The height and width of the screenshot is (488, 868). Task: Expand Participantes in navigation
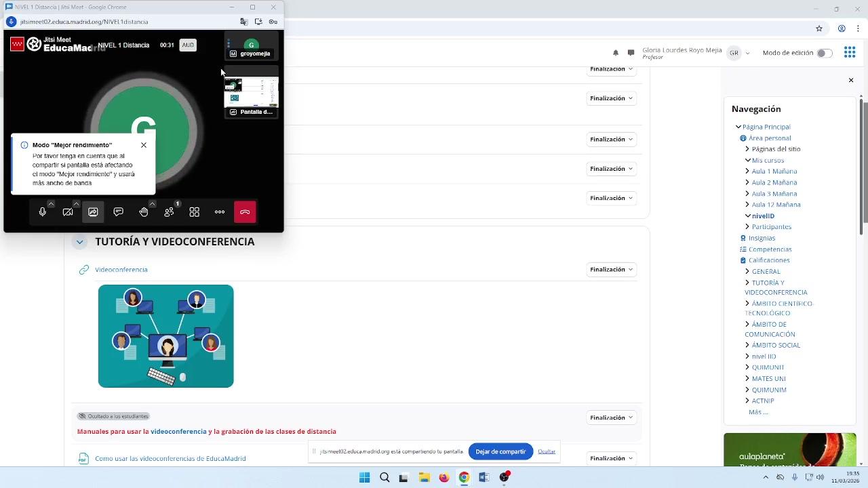tap(747, 227)
